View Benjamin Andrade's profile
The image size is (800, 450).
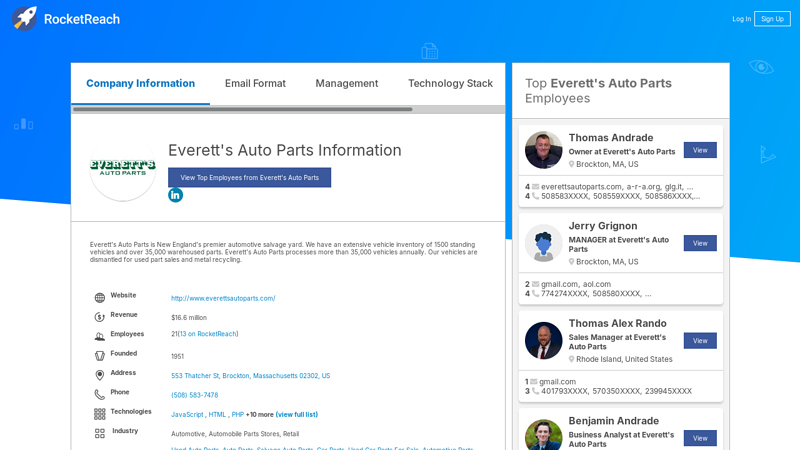click(700, 438)
